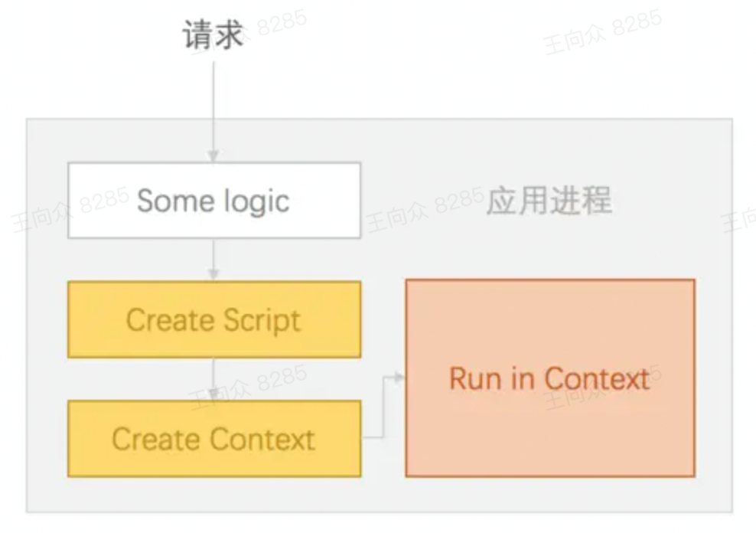Click the cut-off watermark at right edge
Viewport: 756px width, 533px height.
[x=738, y=220]
